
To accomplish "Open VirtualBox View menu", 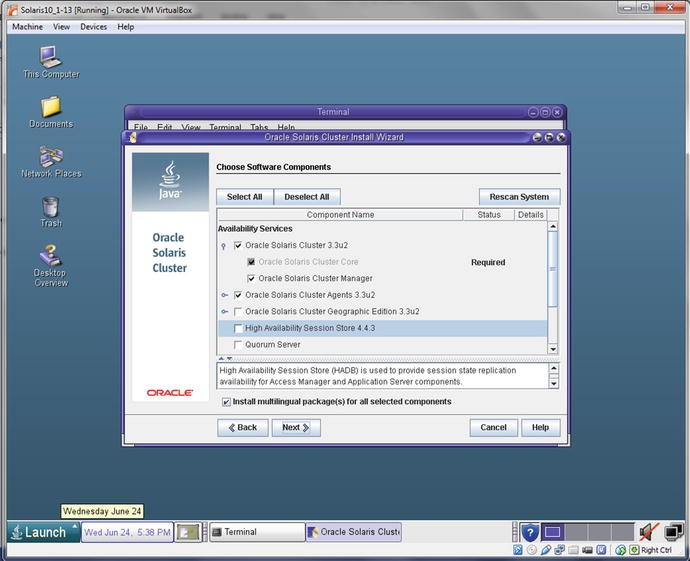I will (62, 27).
